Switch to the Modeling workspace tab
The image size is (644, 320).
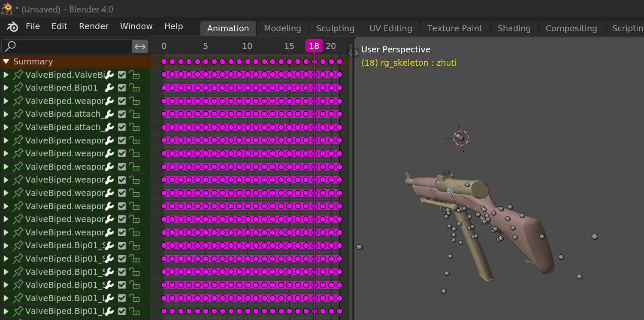point(282,29)
